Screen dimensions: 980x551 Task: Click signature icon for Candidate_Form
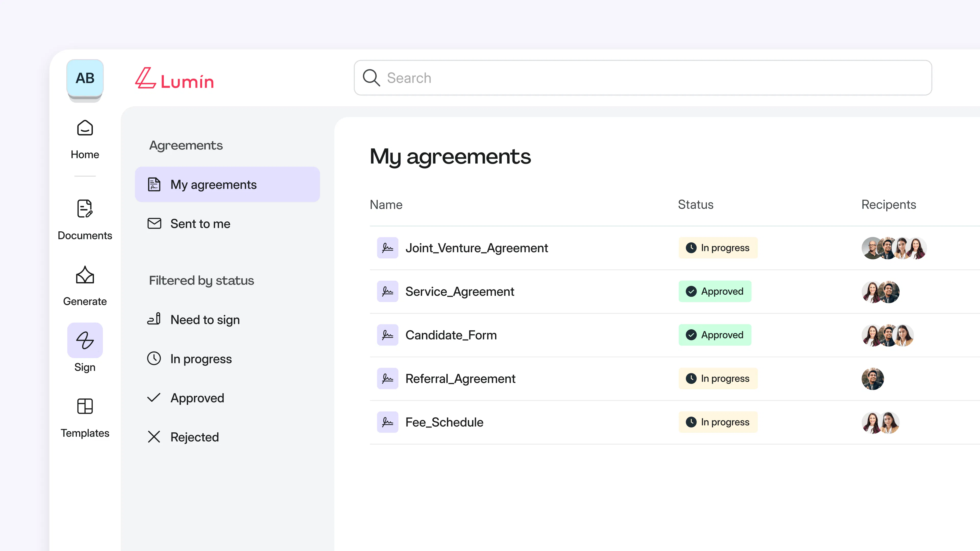(x=388, y=335)
